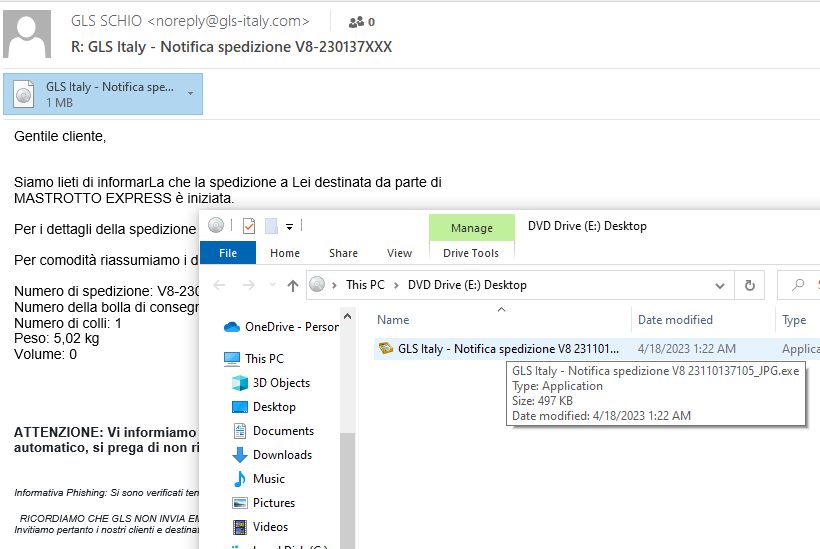Screen dimensions: 820x549
Task: Select the GLS Italy email attachment
Action: tap(96, 94)
